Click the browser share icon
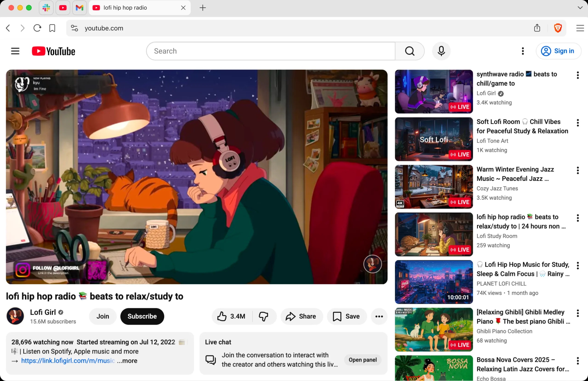The height and width of the screenshot is (381, 588). click(537, 28)
